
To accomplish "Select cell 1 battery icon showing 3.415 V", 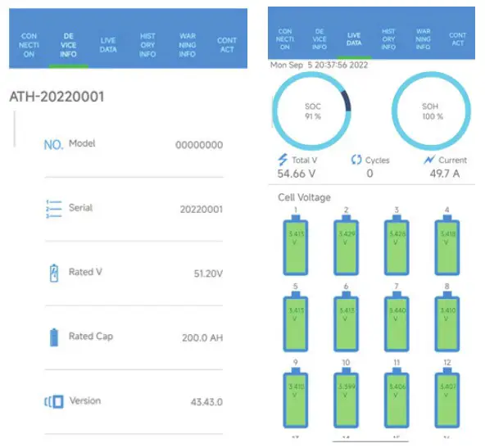I will 296,245.
